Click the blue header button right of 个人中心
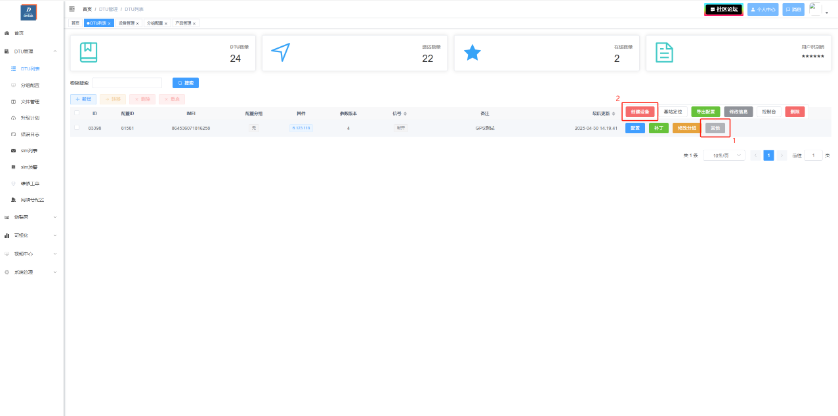 [793, 10]
